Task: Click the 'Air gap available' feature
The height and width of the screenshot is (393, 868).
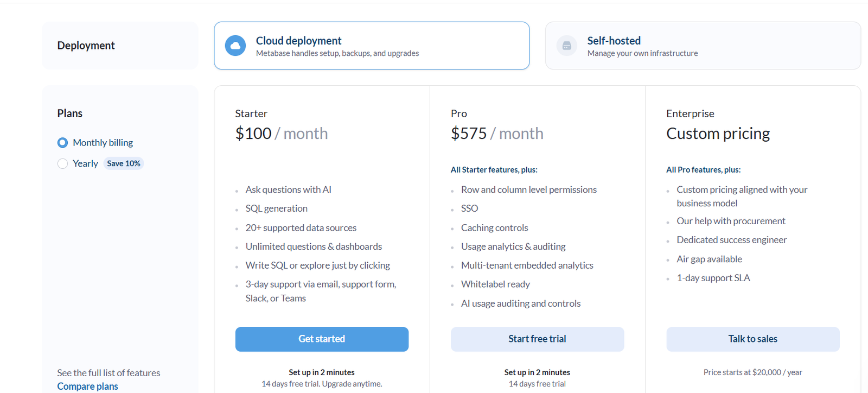Action: click(710, 259)
